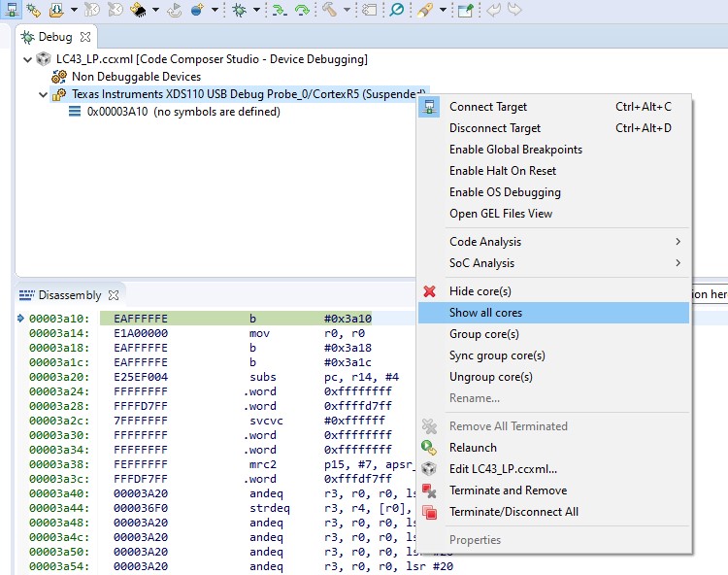The image size is (728, 575).
Task: Click opcode FFFFD7FF in disassembly
Action: point(141,406)
